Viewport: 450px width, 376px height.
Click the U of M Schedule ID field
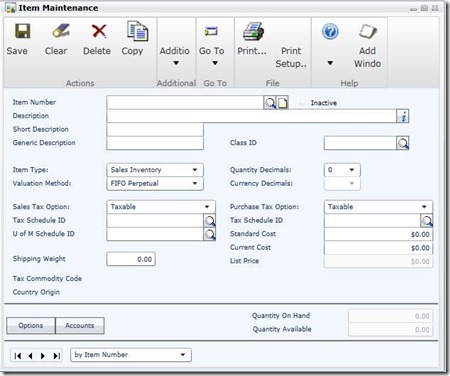155,234
